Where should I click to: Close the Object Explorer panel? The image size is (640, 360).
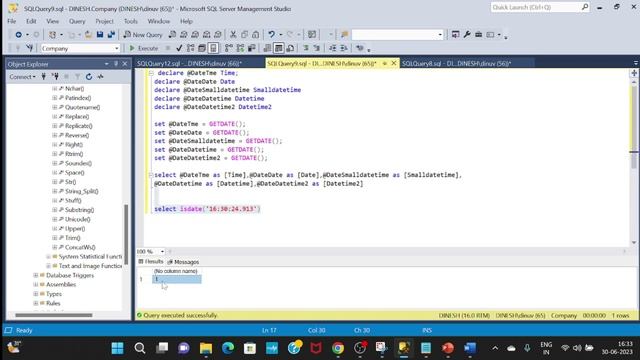[125, 64]
